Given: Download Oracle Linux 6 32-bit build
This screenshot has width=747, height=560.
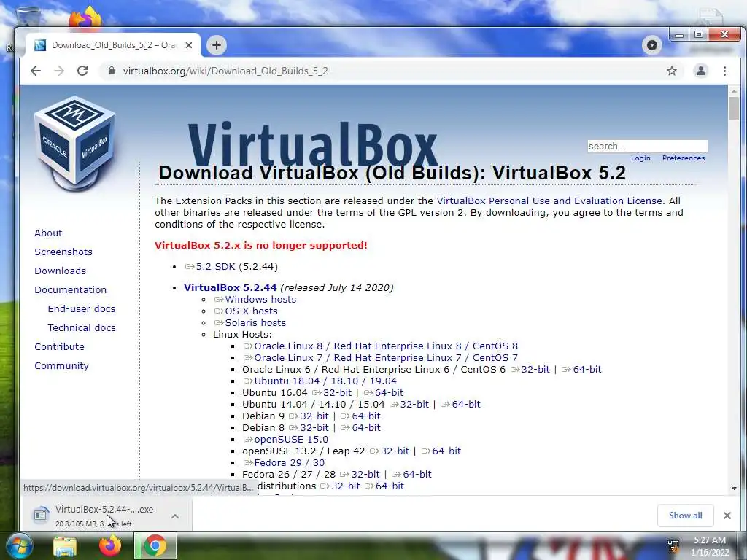Looking at the screenshot, I should click(530, 370).
